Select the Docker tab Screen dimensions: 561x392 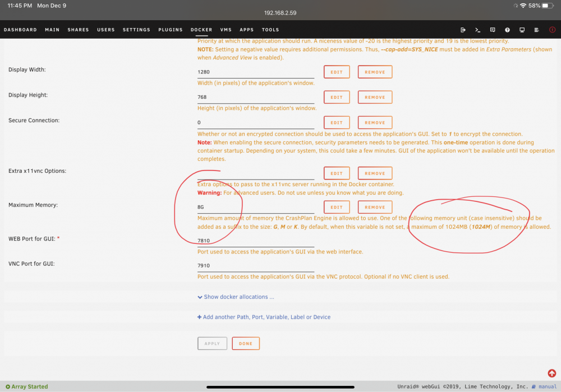coord(201,30)
